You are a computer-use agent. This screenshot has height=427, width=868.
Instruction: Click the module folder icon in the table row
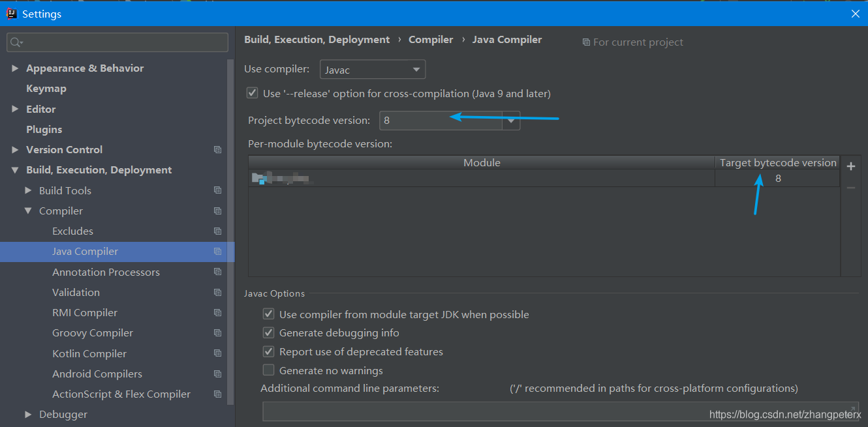259,178
